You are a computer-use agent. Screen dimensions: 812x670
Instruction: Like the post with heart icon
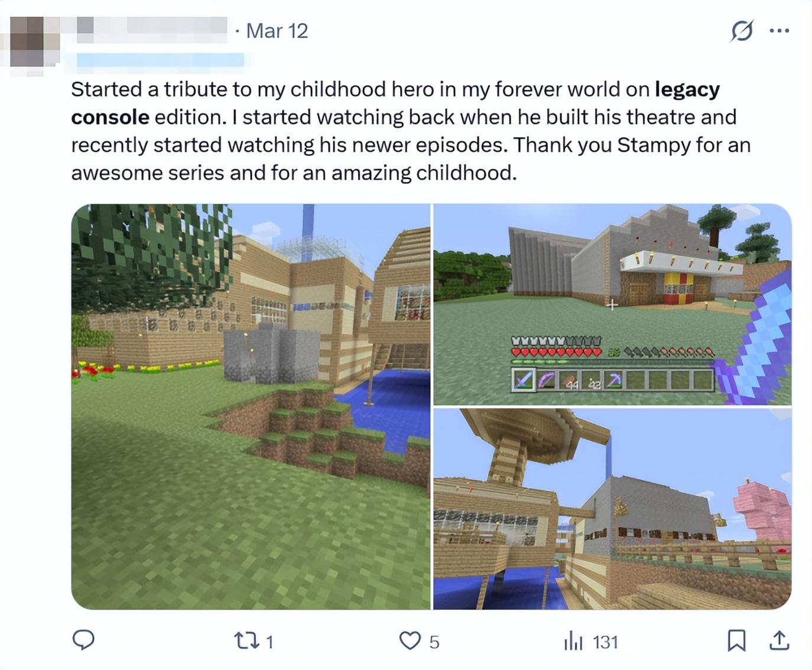420,641
